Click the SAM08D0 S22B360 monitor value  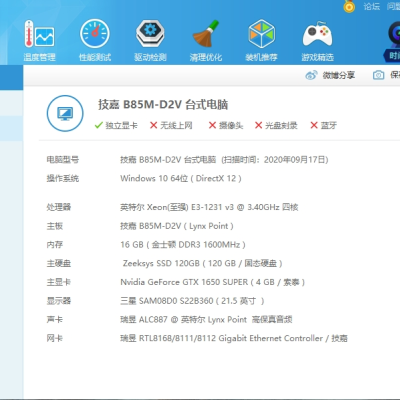coord(192,301)
